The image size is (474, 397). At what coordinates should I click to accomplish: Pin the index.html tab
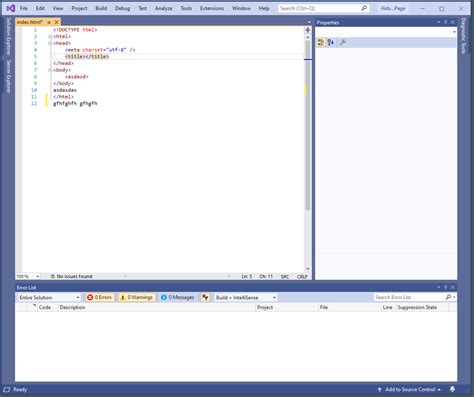pos(49,22)
